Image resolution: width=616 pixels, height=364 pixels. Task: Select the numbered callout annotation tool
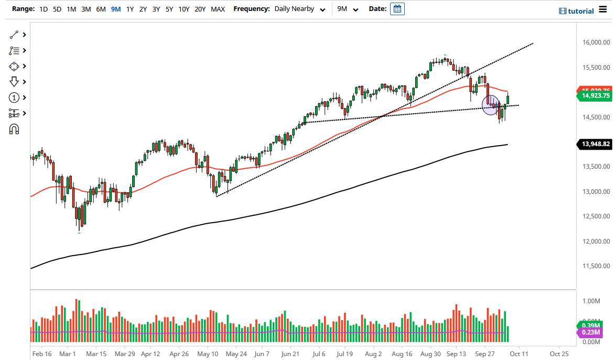point(14,97)
